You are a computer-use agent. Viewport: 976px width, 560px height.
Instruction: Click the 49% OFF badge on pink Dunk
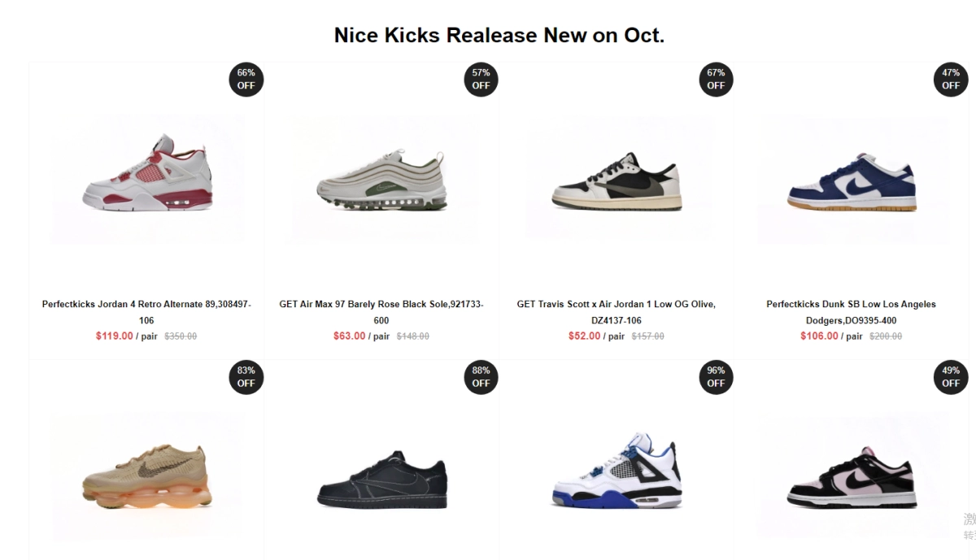coord(950,377)
